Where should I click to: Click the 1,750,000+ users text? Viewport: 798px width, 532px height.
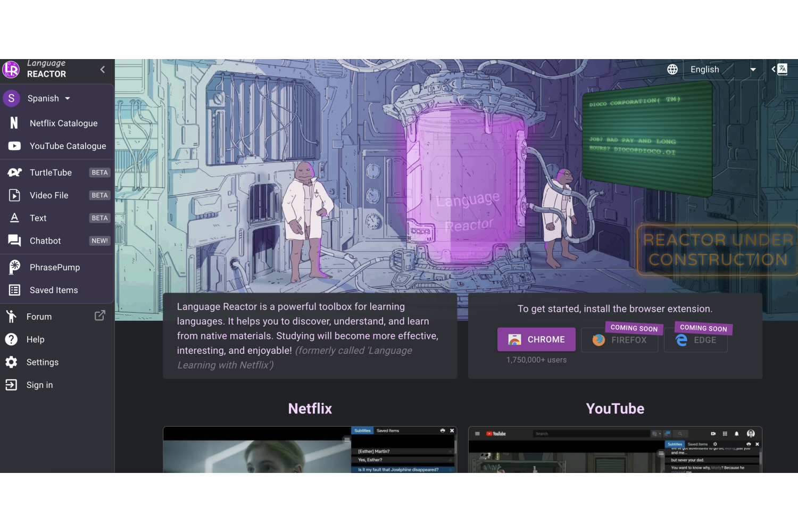coord(536,360)
